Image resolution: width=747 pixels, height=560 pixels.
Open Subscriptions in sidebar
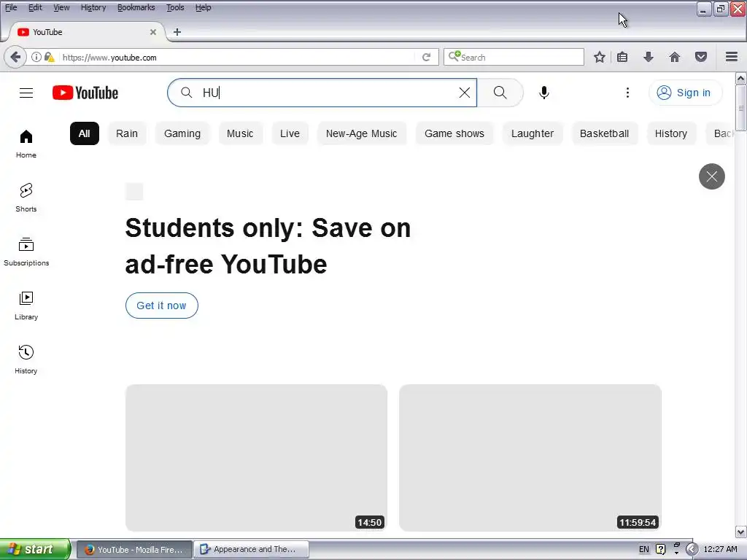(x=26, y=252)
